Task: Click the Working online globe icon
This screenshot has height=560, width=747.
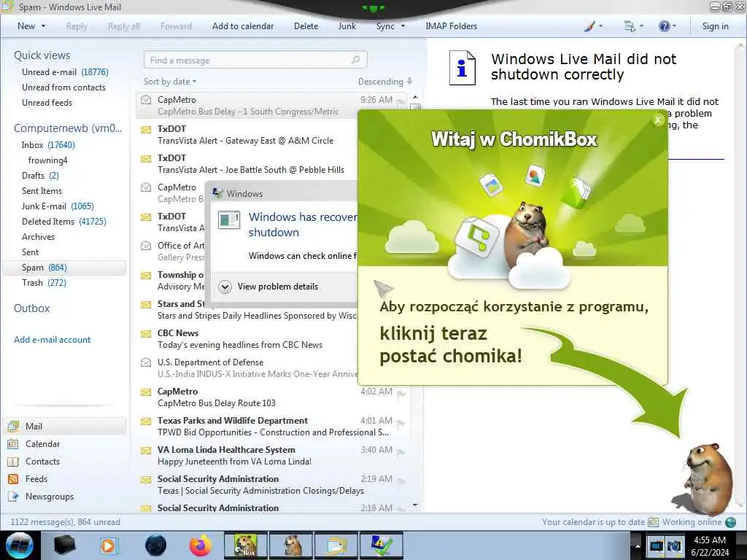Action: tap(731, 522)
